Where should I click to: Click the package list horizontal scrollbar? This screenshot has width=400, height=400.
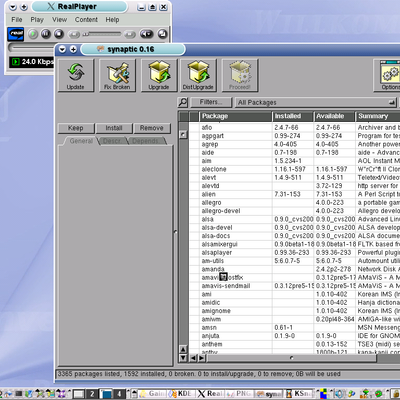pos(292,358)
